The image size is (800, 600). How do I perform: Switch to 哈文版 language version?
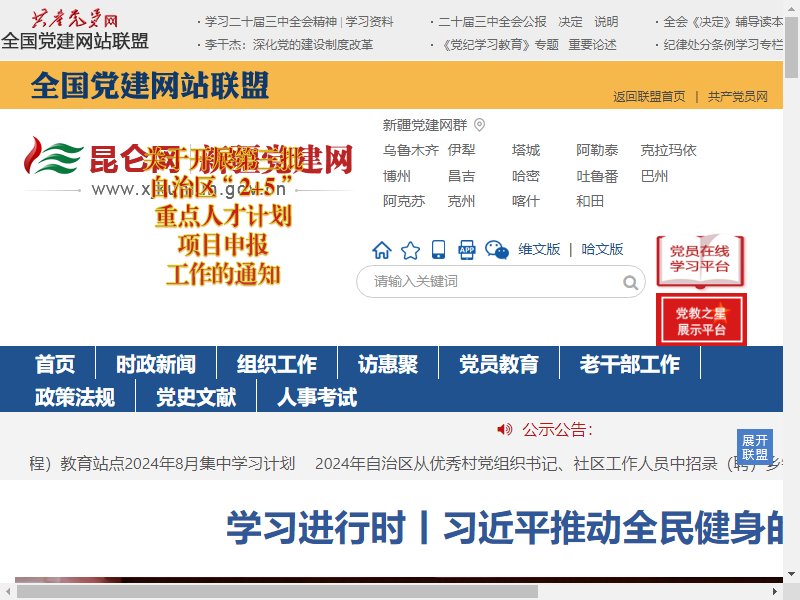pyautogui.click(x=602, y=249)
